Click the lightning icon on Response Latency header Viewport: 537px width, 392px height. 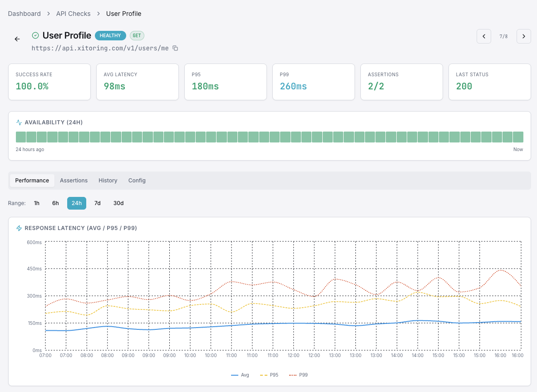[19, 228]
